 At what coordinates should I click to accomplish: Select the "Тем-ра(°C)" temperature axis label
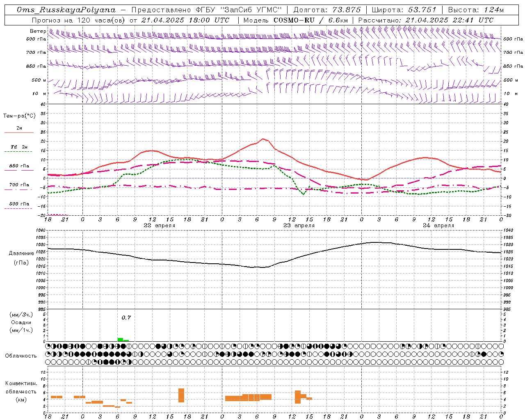(19, 116)
